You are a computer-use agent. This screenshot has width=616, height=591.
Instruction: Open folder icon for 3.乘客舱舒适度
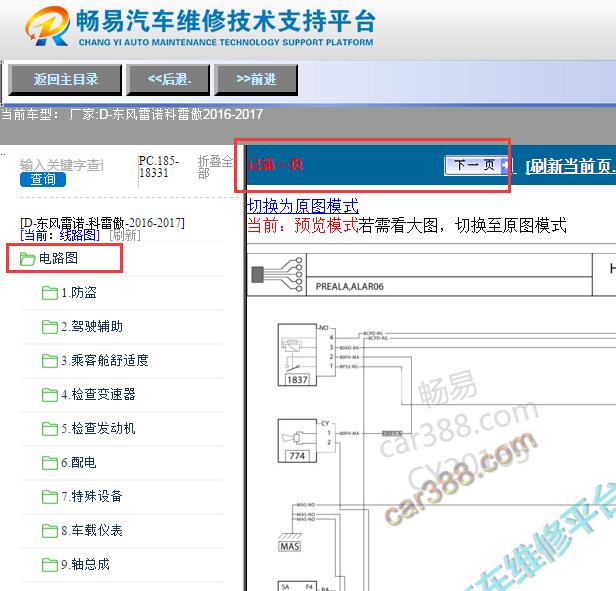pos(50,361)
